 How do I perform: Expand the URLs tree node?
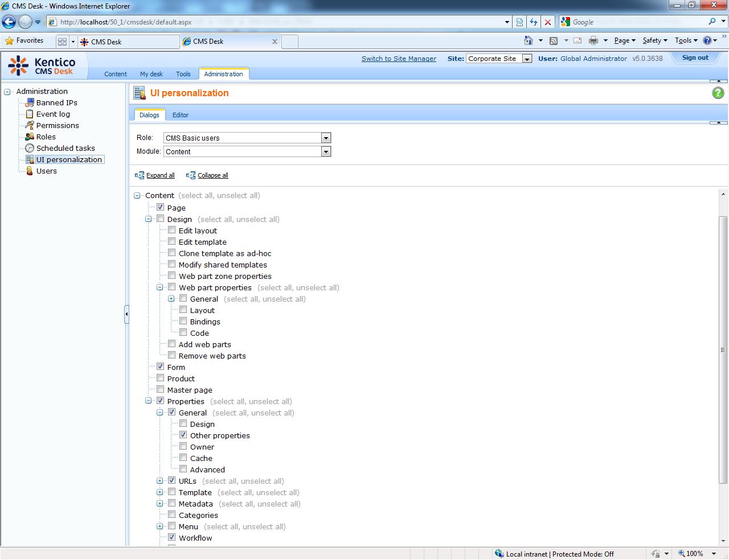[x=160, y=481]
